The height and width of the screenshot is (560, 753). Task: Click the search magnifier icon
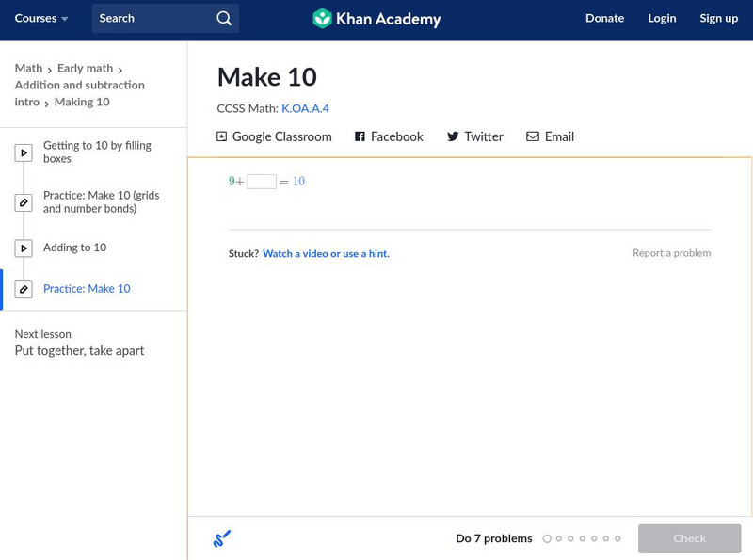223,18
